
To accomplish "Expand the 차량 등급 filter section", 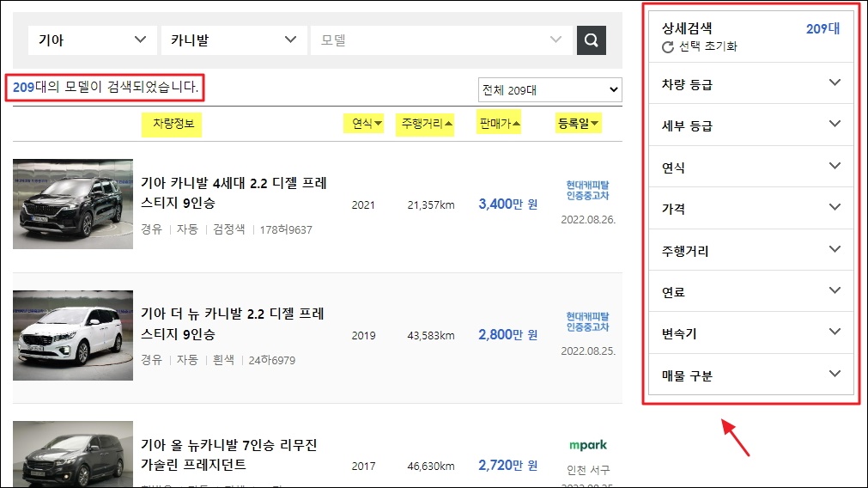I will [750, 83].
